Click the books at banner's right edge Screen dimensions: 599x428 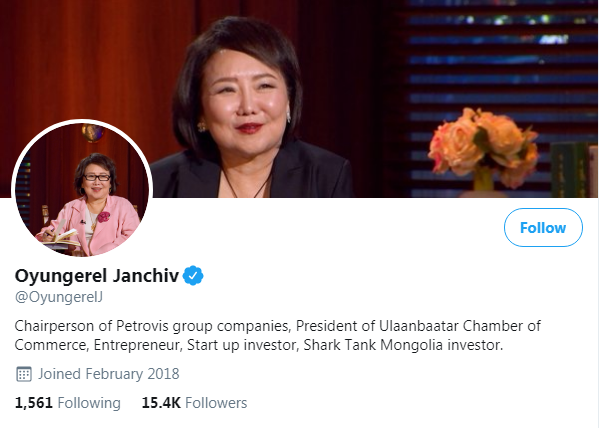tap(574, 170)
